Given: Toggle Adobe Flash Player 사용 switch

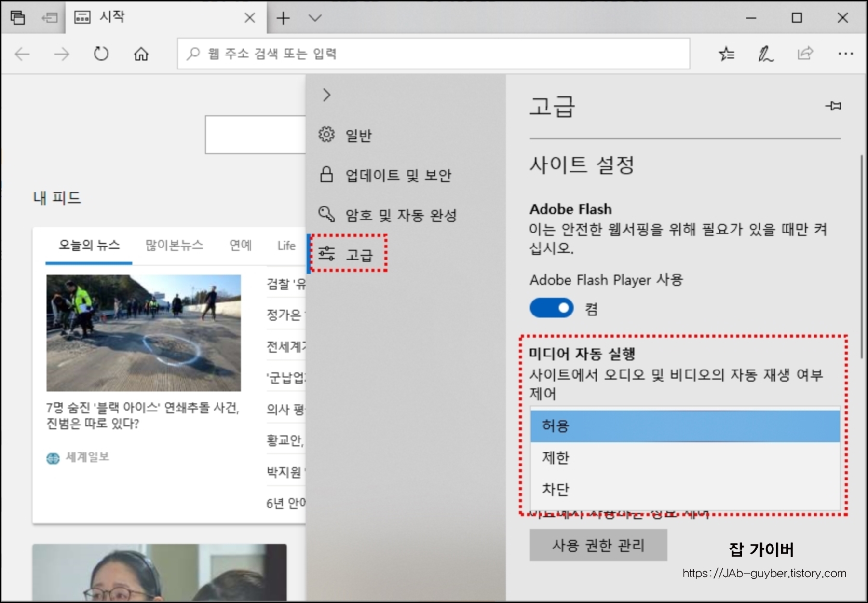Looking at the screenshot, I should coord(552,308).
